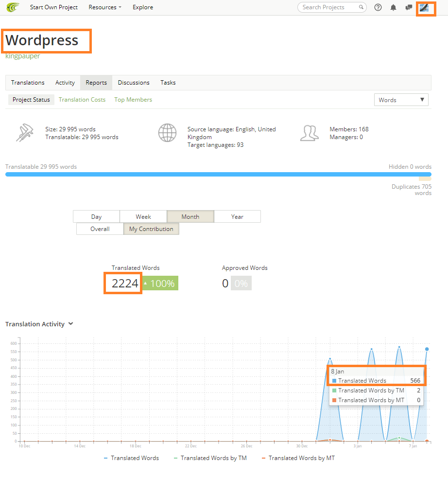Viewport: 448px width, 479px height.
Task: Click in the Search Projects field
Action: (x=332, y=7)
